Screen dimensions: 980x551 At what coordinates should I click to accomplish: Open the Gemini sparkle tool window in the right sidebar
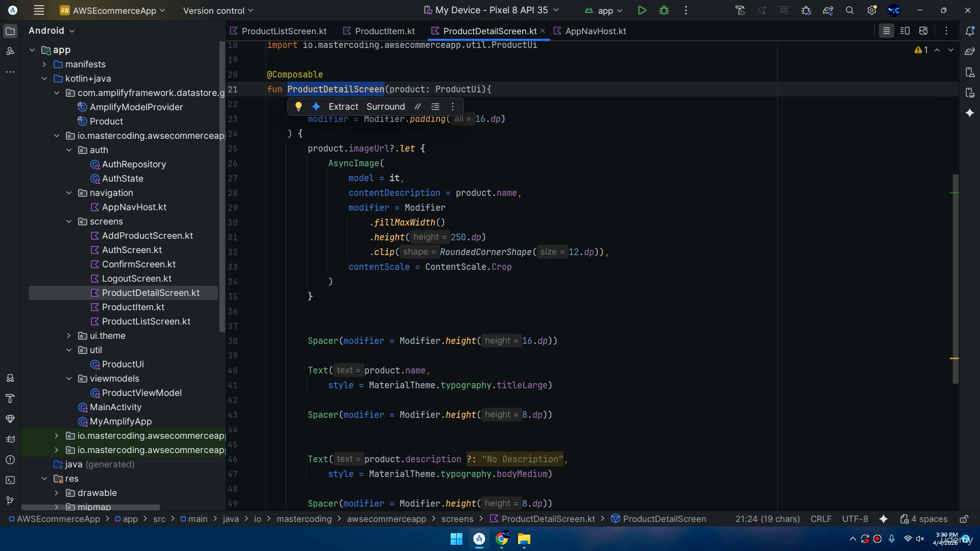[970, 113]
